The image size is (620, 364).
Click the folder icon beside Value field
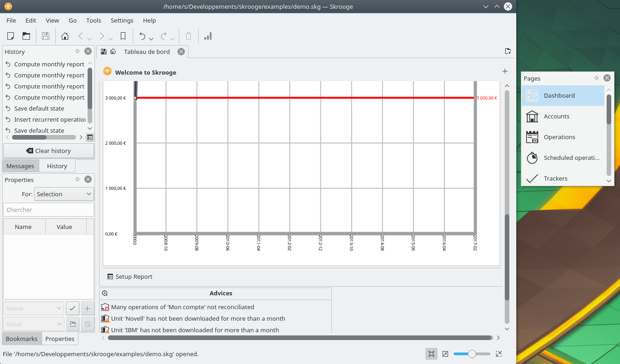tap(72, 324)
